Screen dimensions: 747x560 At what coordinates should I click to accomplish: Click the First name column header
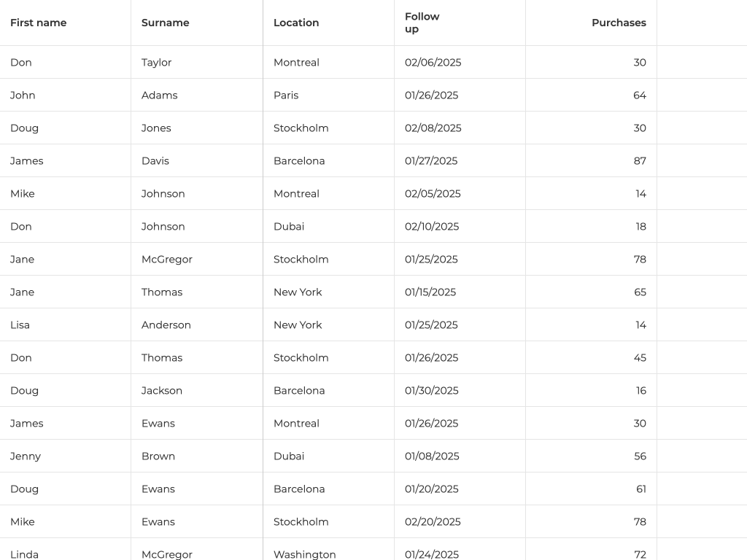(39, 23)
